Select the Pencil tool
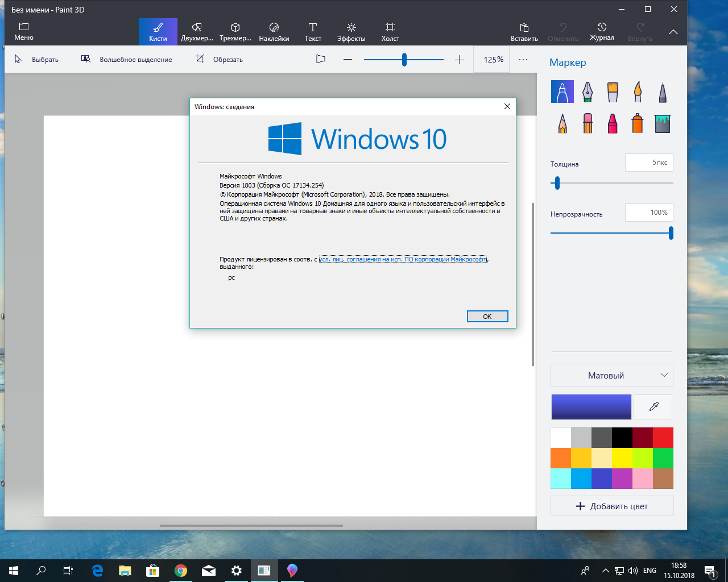Image resolution: width=728 pixels, height=582 pixels. [x=562, y=123]
